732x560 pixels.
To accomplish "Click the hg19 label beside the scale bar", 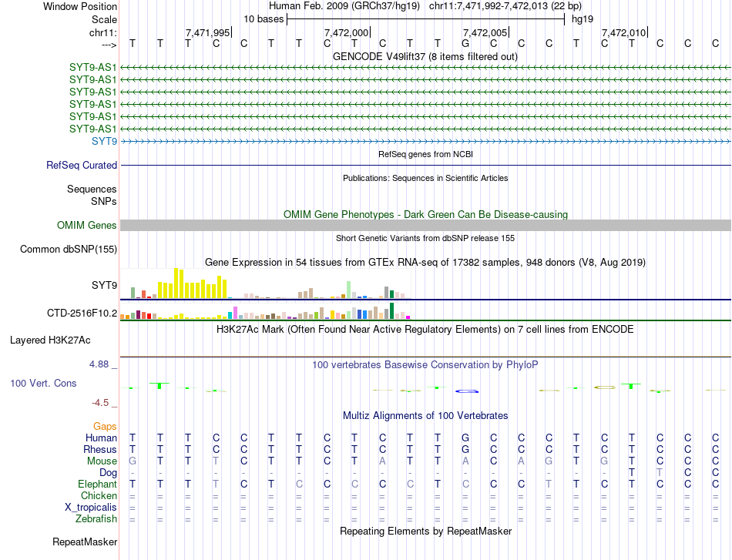I will point(583,19).
